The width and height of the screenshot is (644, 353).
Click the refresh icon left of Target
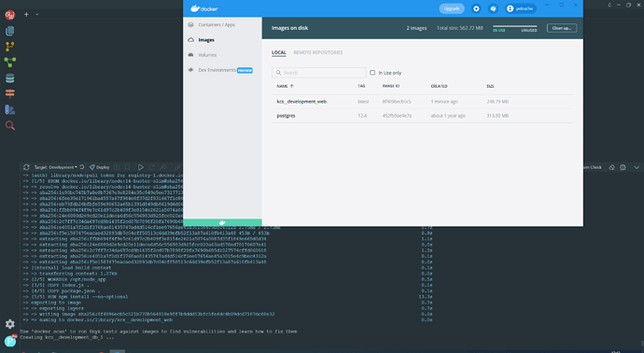[26, 167]
